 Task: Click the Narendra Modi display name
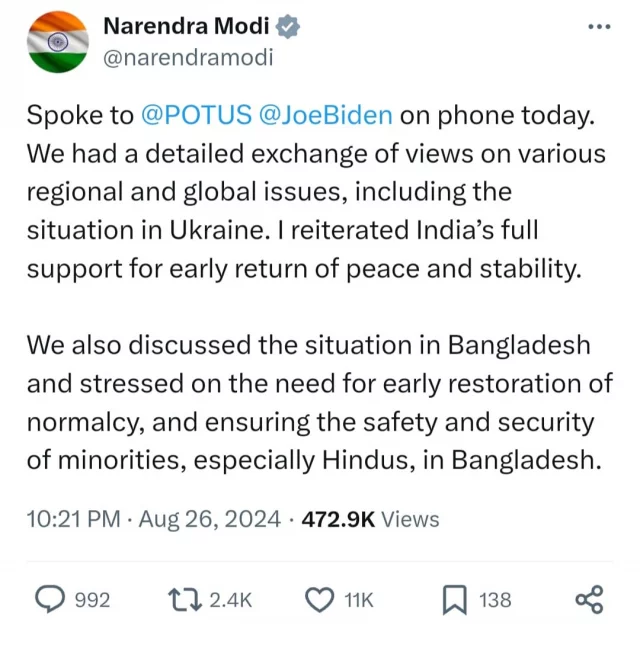click(x=187, y=27)
